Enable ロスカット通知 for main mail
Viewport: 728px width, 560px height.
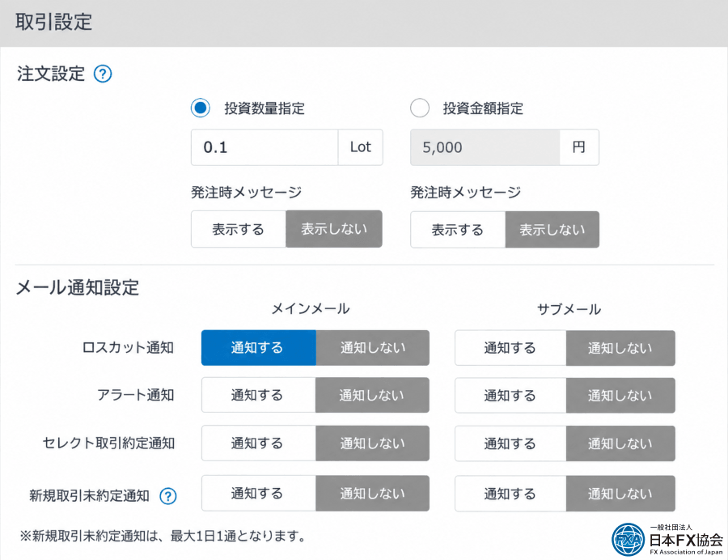tap(258, 348)
